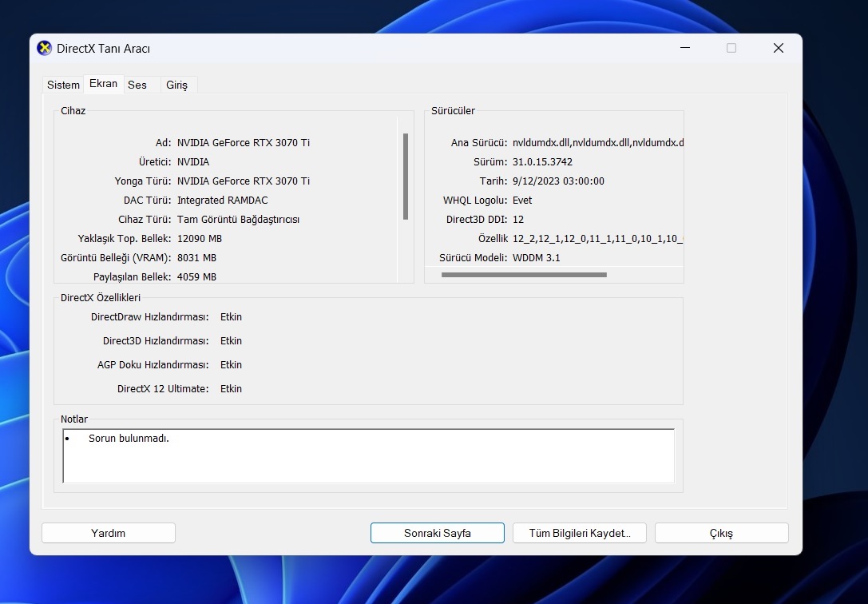The image size is (868, 604).
Task: Click the Üretici value NVIDIA
Action: click(x=192, y=162)
